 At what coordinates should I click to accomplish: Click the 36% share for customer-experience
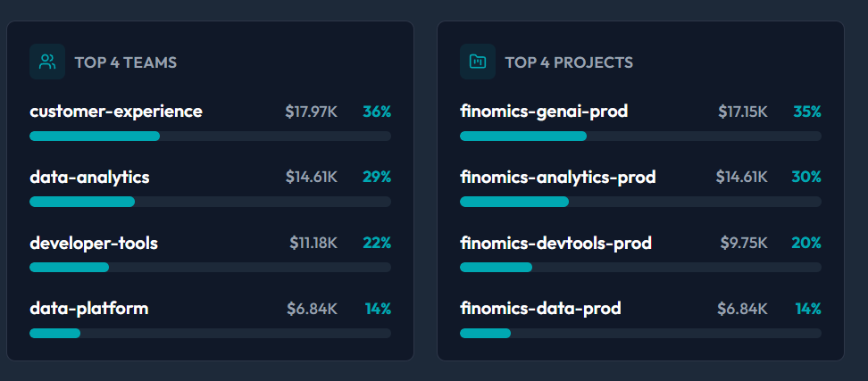point(377,112)
